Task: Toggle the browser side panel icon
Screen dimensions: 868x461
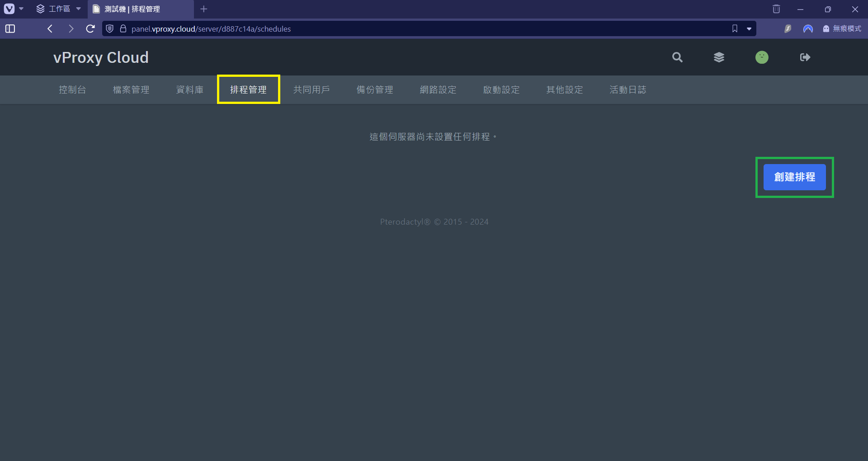Action: coord(10,29)
